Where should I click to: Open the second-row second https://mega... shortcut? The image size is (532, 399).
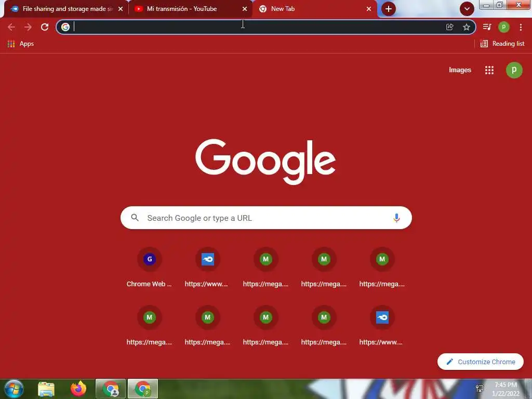click(208, 326)
